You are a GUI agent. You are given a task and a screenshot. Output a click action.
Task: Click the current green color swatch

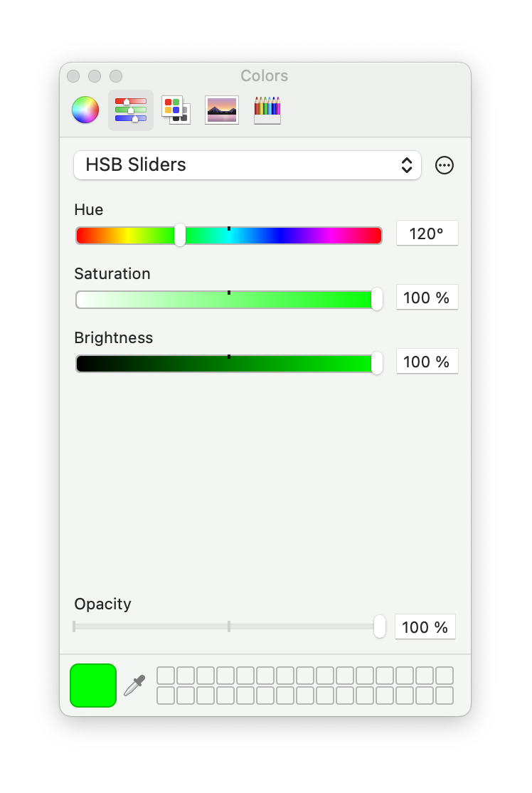pyautogui.click(x=93, y=686)
